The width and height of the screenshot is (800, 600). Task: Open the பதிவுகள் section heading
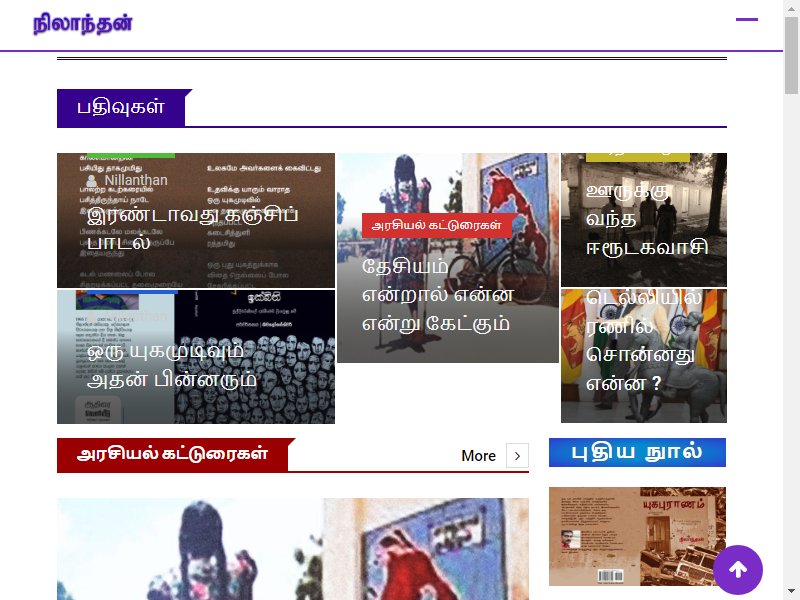[x=121, y=107]
